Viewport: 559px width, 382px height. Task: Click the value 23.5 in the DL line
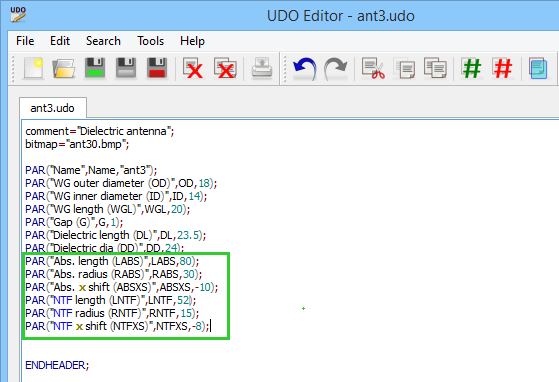point(188,235)
